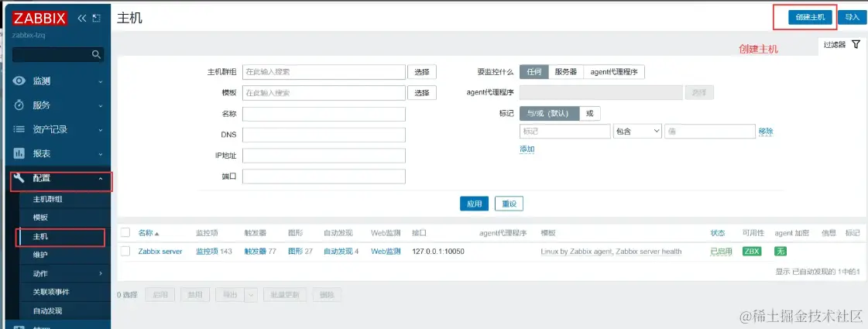Image resolution: width=868 pixels, height=329 pixels.
Task: Open the 导出 dropdown arrow
Action: point(252,295)
